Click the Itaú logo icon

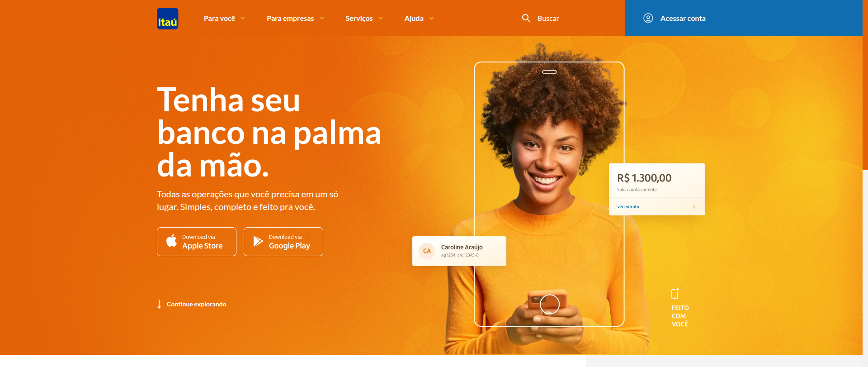click(167, 19)
